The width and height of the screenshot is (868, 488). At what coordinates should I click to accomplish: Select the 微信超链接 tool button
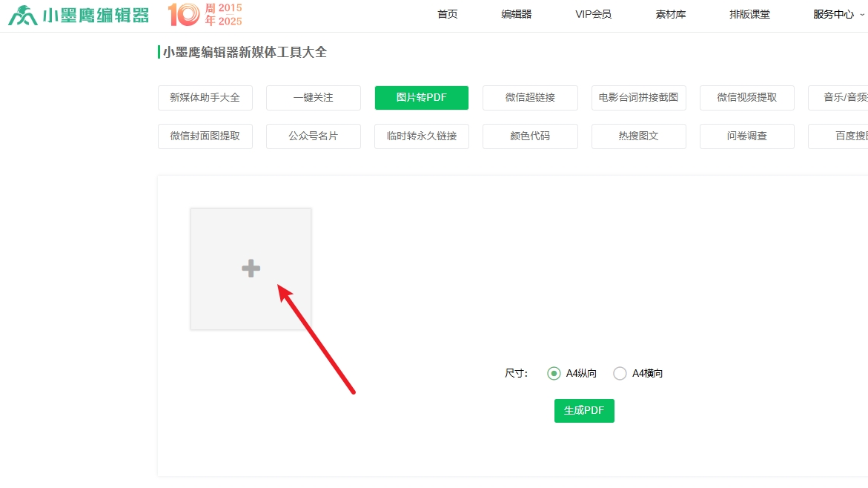(x=530, y=97)
